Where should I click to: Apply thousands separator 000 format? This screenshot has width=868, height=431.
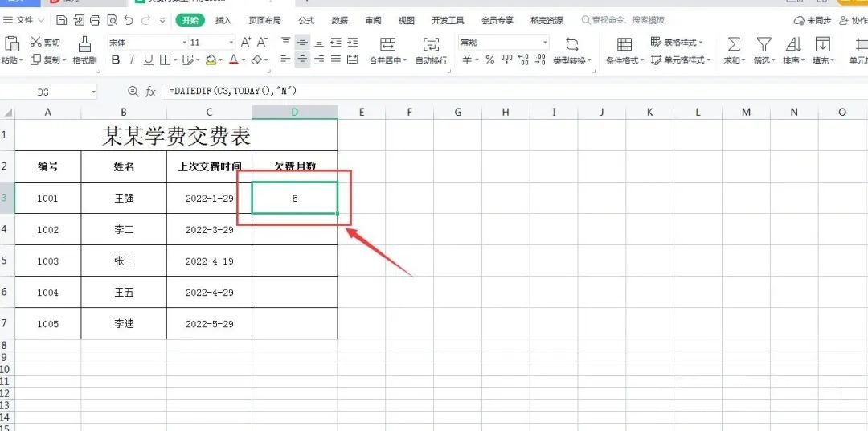[x=506, y=60]
